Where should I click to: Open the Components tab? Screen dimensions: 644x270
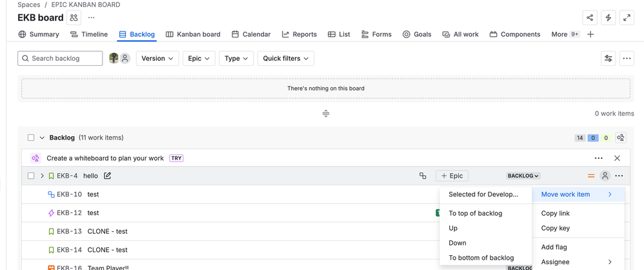pyautogui.click(x=515, y=34)
